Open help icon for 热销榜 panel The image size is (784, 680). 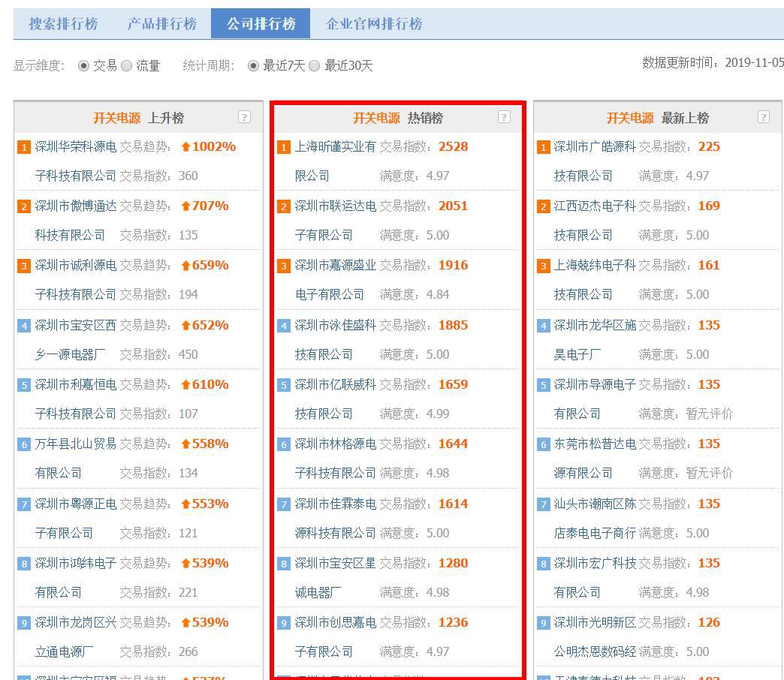click(504, 117)
